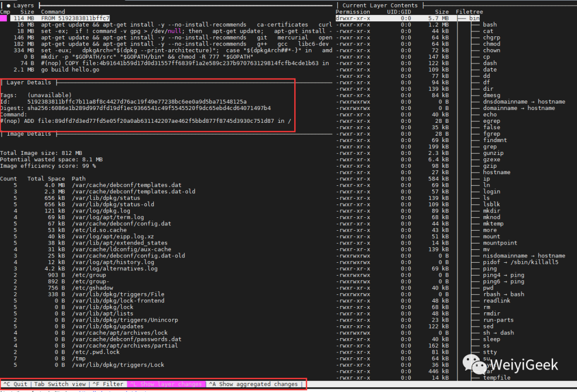This screenshot has width=577, height=392.
Task: Select bash in the filetree
Action: tap(490, 25)
